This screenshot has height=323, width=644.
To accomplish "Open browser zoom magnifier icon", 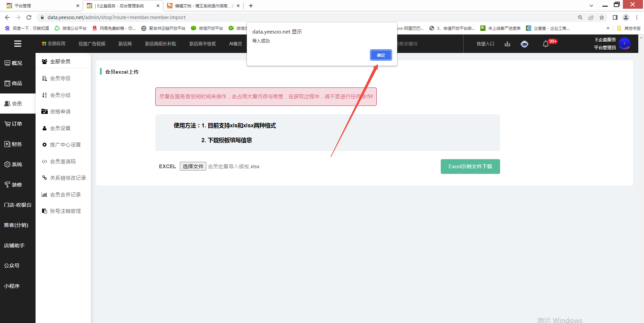I will point(580,17).
